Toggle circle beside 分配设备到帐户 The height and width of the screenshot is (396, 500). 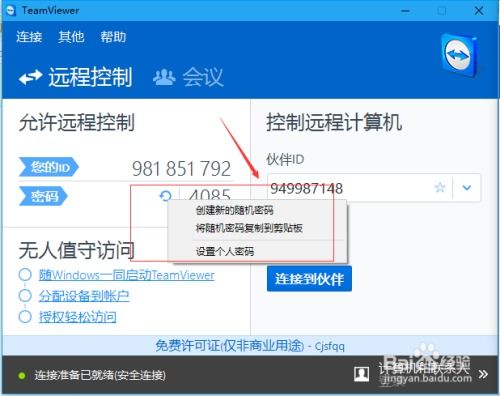[25, 296]
